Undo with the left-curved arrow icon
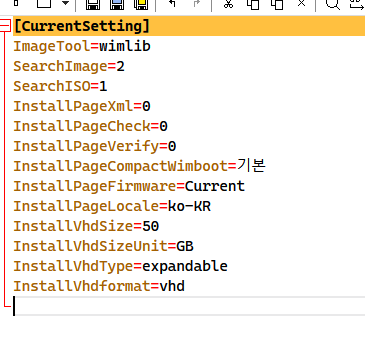This screenshot has height=363, width=365. point(172,3)
